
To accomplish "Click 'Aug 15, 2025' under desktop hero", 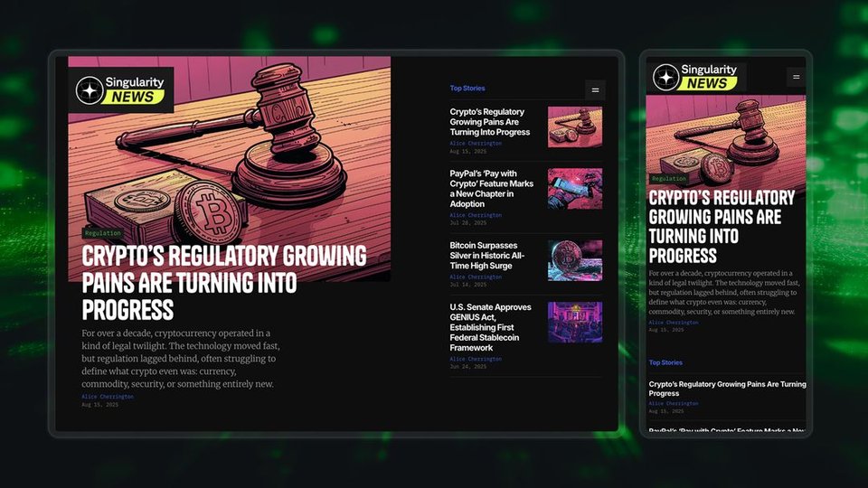I will pos(99,405).
